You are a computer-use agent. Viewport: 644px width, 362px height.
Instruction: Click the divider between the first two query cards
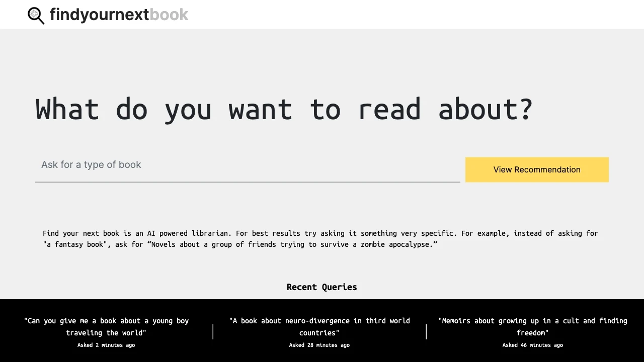coord(213,332)
